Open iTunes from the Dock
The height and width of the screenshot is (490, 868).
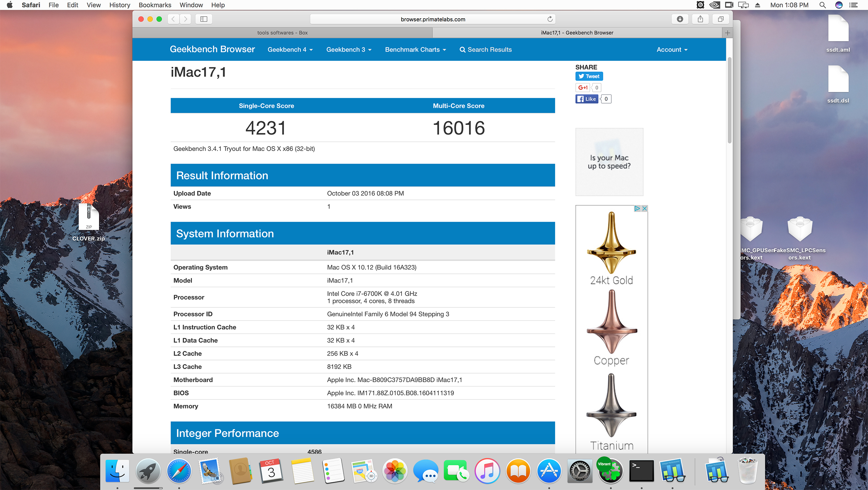(487, 471)
